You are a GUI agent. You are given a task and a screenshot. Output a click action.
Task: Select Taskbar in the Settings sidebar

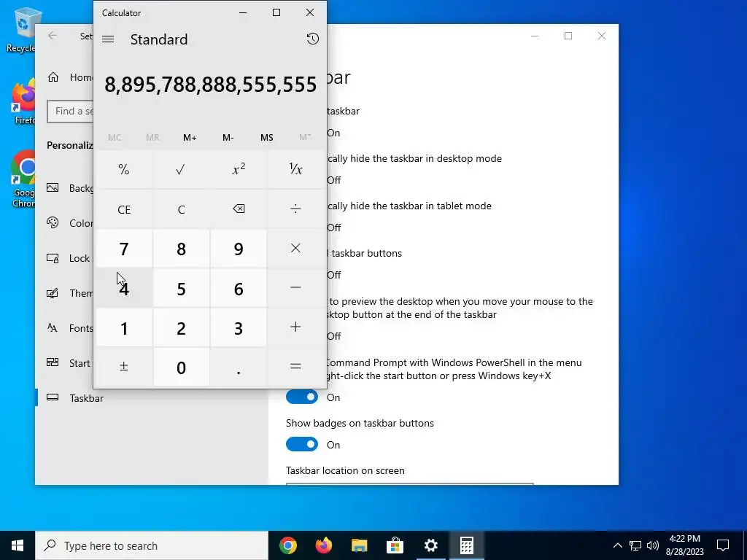[x=152, y=397]
